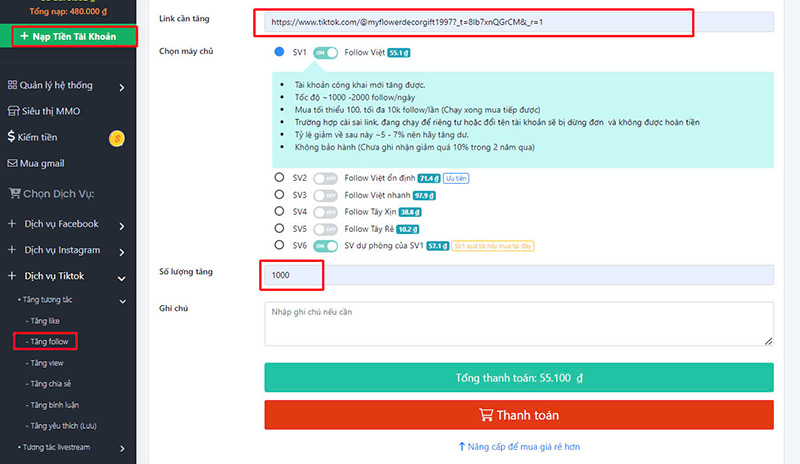This screenshot has height=464, width=800.
Task: Select the SV2 Follow Việt ổn định radio
Action: click(280, 178)
